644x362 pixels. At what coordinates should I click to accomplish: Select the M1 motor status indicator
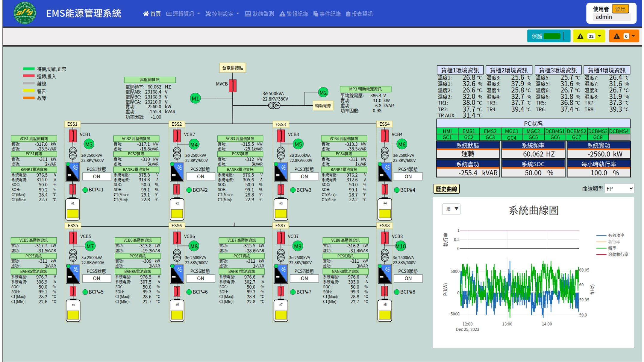195,98
